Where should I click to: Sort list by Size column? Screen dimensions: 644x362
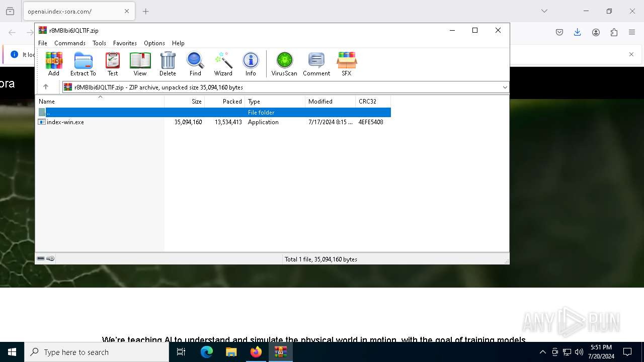tap(185, 102)
